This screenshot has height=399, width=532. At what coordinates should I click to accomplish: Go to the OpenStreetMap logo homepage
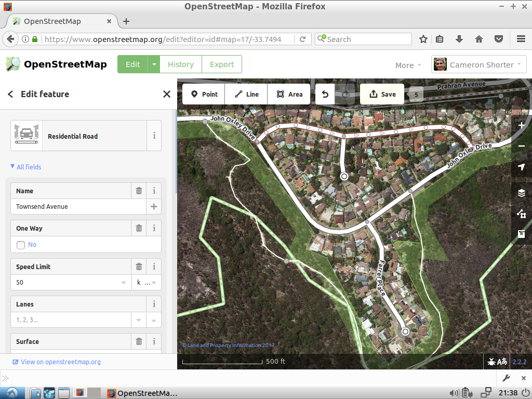coord(56,64)
